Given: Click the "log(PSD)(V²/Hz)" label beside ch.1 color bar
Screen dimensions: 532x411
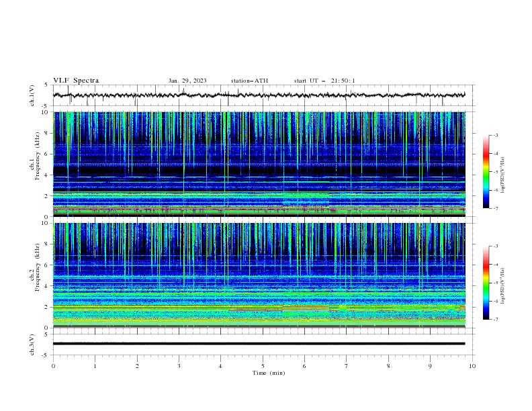Looking at the screenshot, I should point(503,175).
